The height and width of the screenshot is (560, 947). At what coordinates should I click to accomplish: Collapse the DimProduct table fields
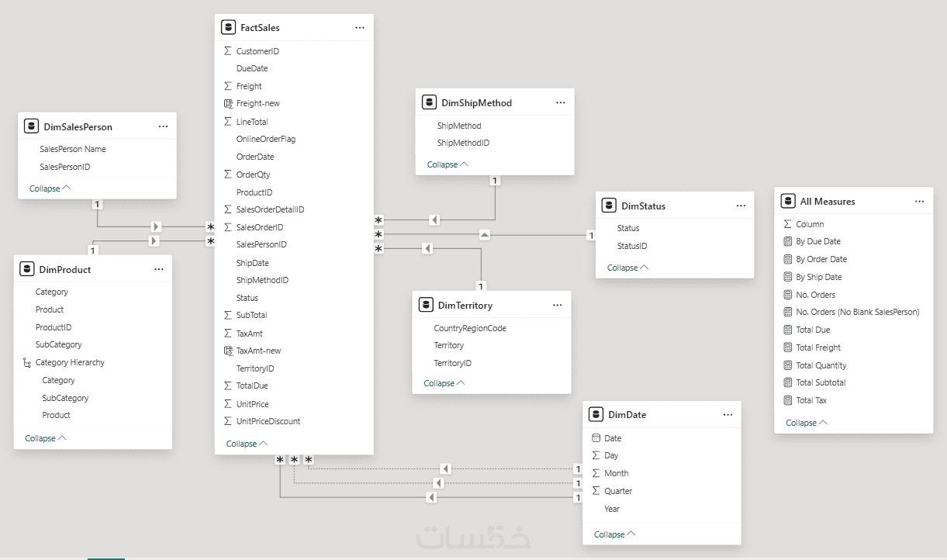coord(45,438)
